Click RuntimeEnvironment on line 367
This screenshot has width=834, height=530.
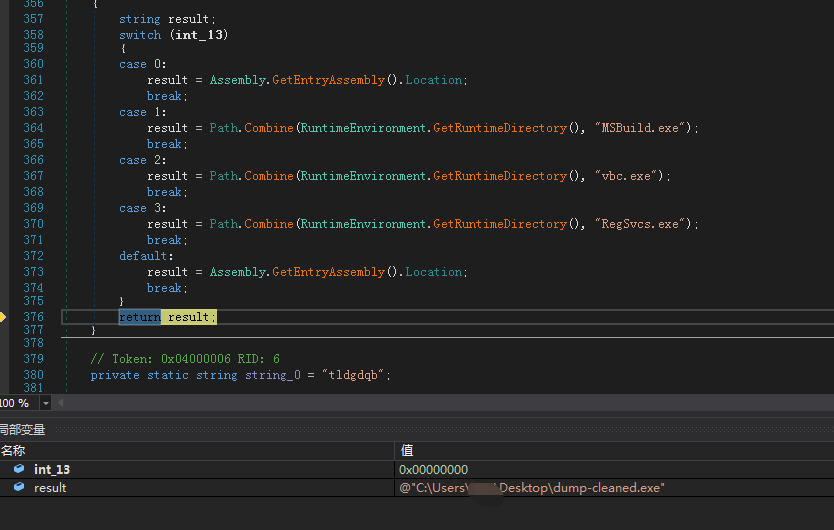pos(363,176)
